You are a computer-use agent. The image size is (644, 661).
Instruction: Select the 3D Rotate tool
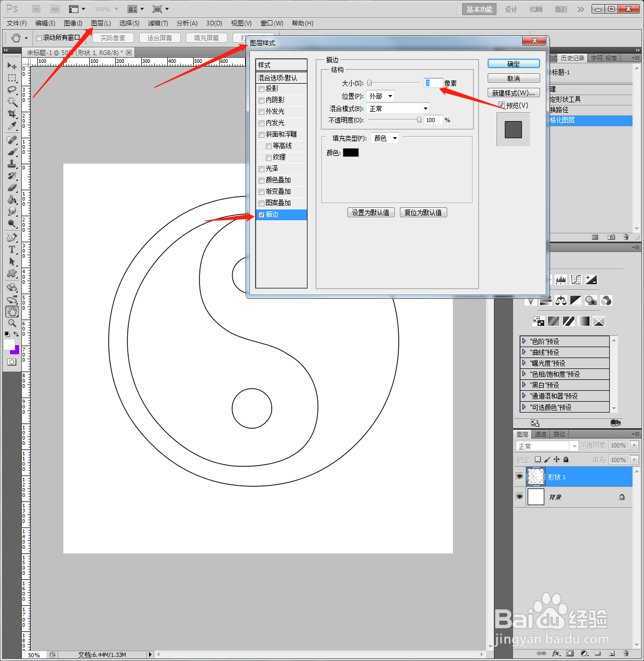tap(12, 287)
